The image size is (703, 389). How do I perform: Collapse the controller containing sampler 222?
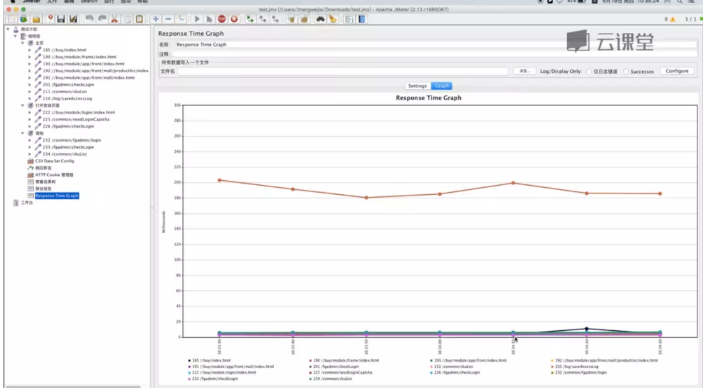click(22, 105)
